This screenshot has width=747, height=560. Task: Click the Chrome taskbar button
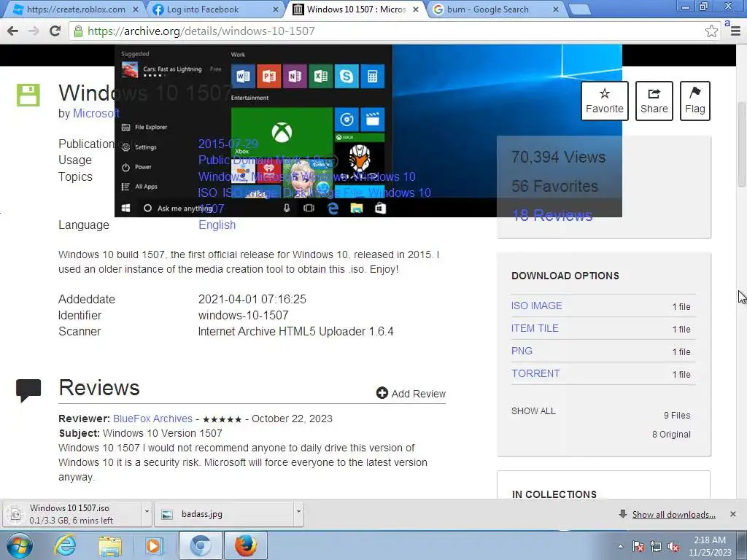pyautogui.click(x=200, y=545)
